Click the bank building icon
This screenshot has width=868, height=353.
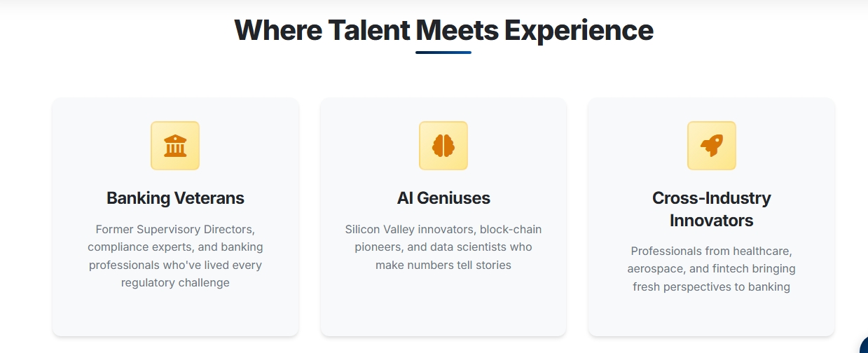pyautogui.click(x=175, y=146)
